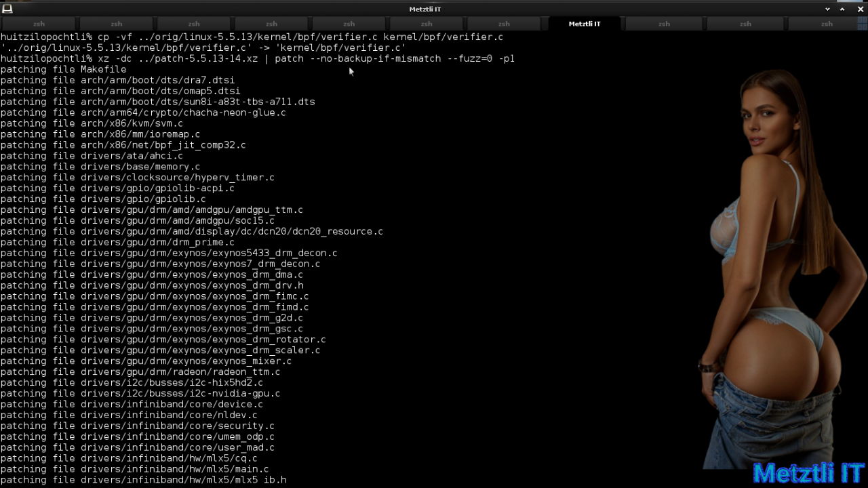Click the line for exynos_drm_dma.c
868x488 pixels.
click(151, 275)
